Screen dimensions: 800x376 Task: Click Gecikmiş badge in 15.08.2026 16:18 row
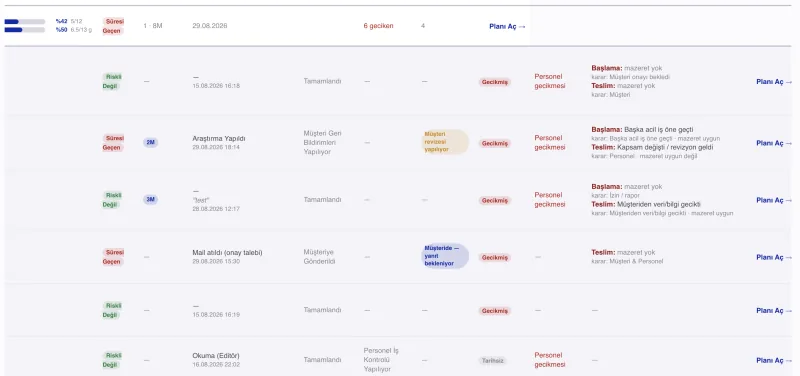[495, 82]
